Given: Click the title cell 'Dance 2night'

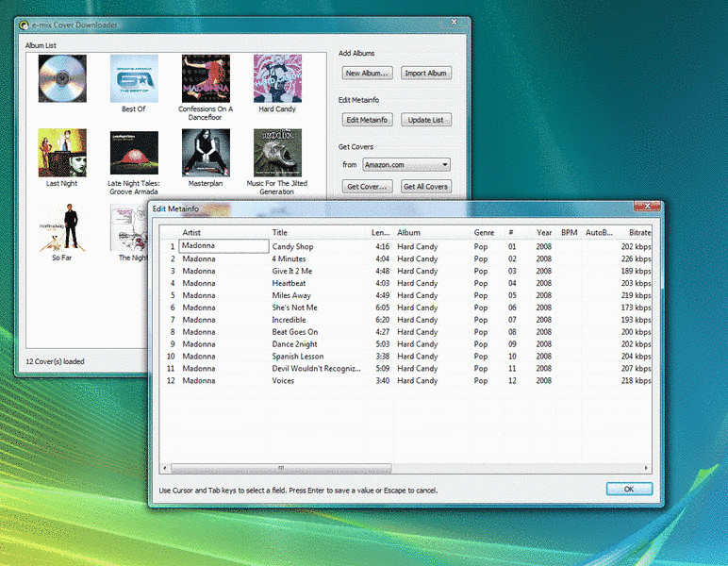Looking at the screenshot, I should coord(294,344).
